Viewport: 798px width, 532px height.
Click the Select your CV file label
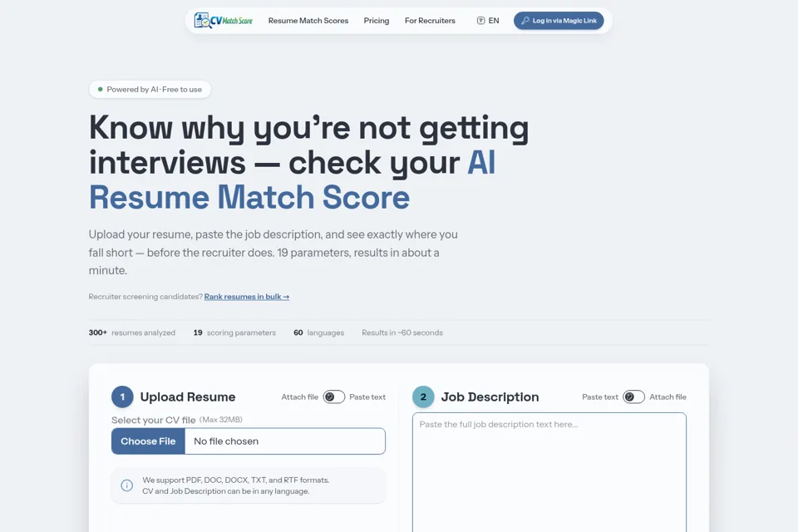coord(154,420)
